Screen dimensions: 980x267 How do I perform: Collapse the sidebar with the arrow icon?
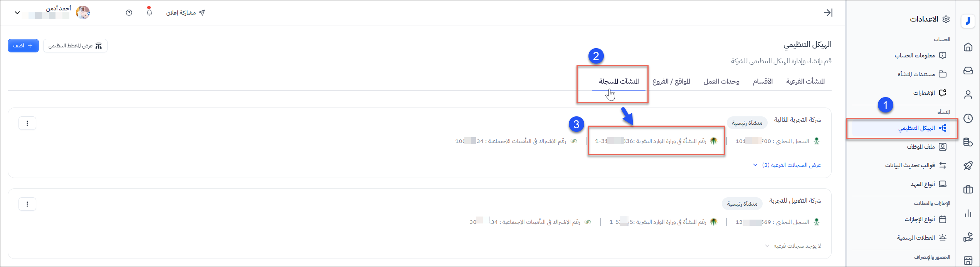(828, 13)
